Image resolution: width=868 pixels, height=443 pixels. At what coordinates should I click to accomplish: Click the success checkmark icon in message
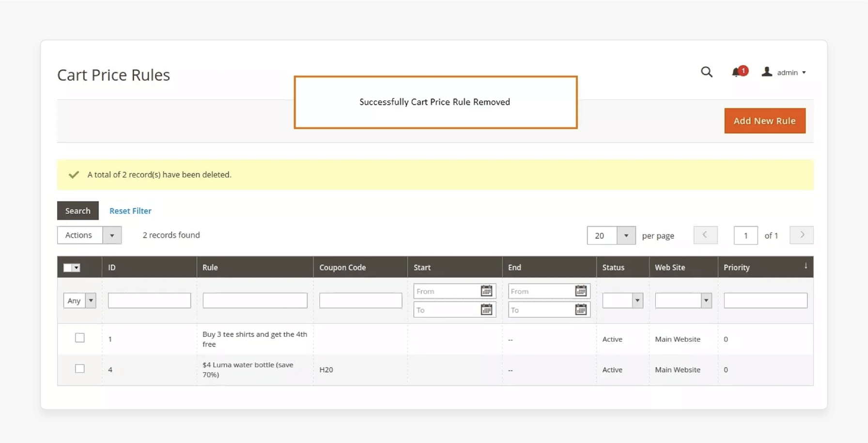click(74, 174)
